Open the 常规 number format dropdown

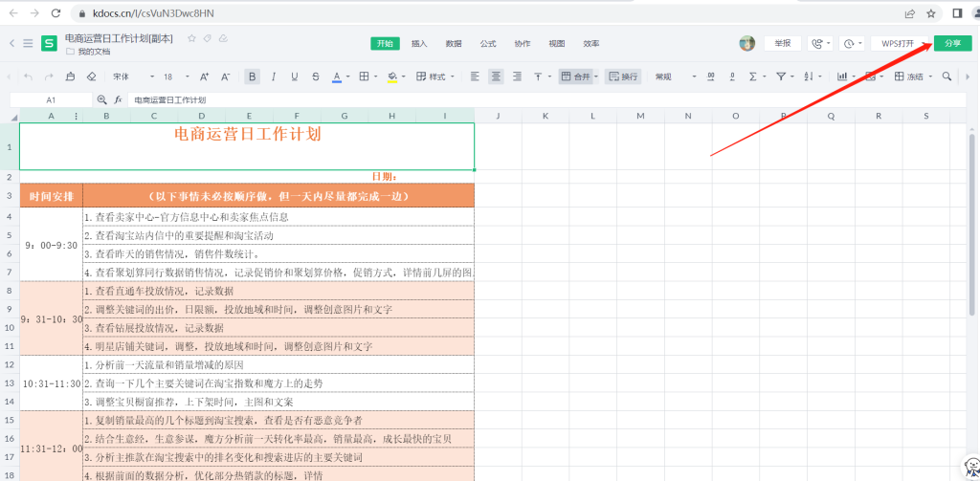click(676, 77)
